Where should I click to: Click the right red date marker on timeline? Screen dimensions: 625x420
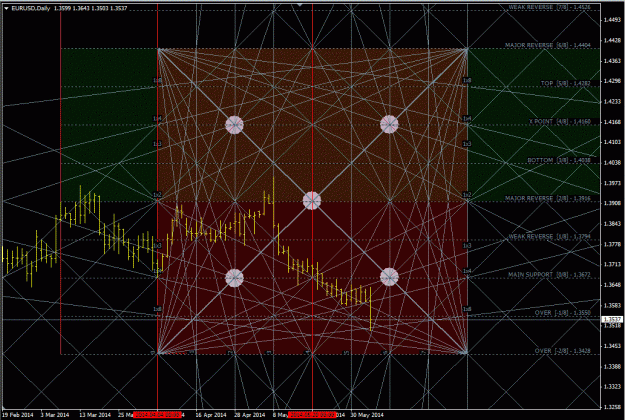[x=312, y=415]
